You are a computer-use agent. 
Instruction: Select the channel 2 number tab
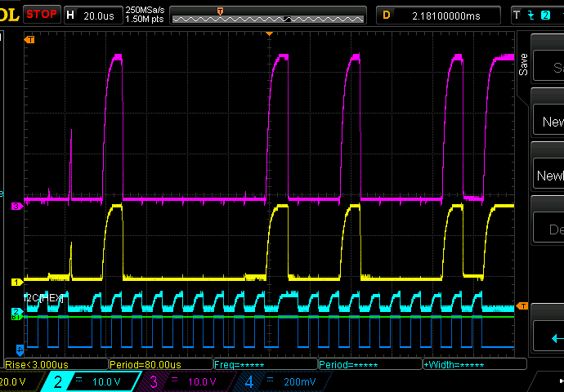57,382
